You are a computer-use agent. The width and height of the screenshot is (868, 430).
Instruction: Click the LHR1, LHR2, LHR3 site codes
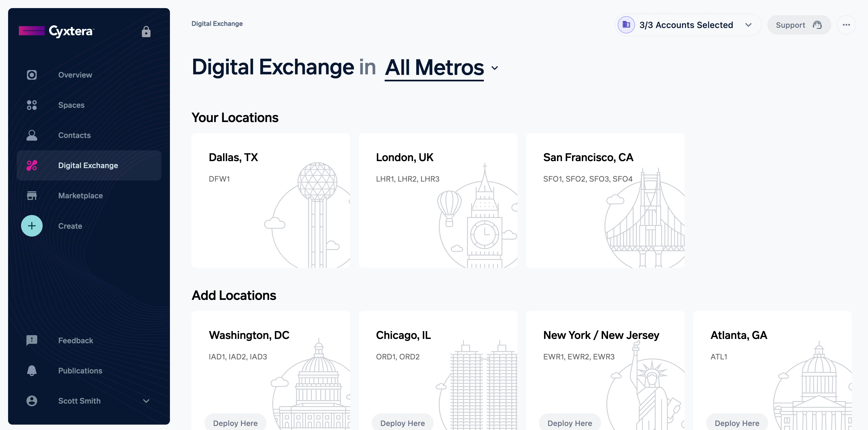click(x=407, y=179)
